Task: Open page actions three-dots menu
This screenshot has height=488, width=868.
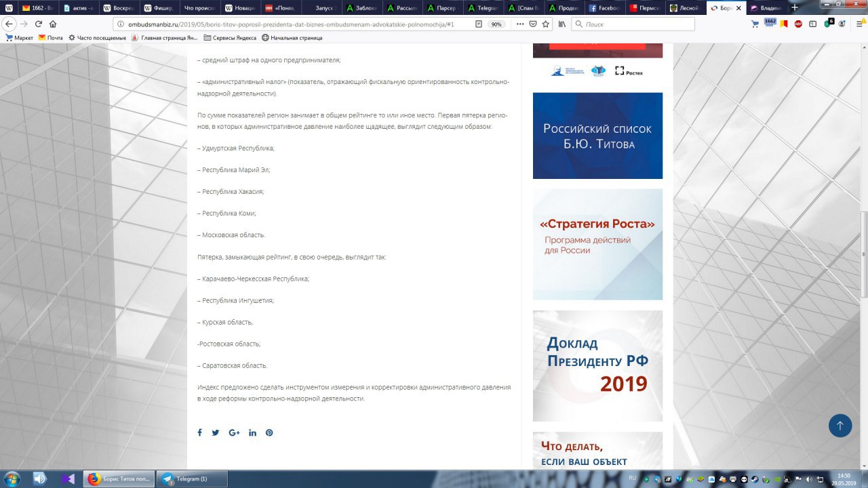Action: [520, 24]
